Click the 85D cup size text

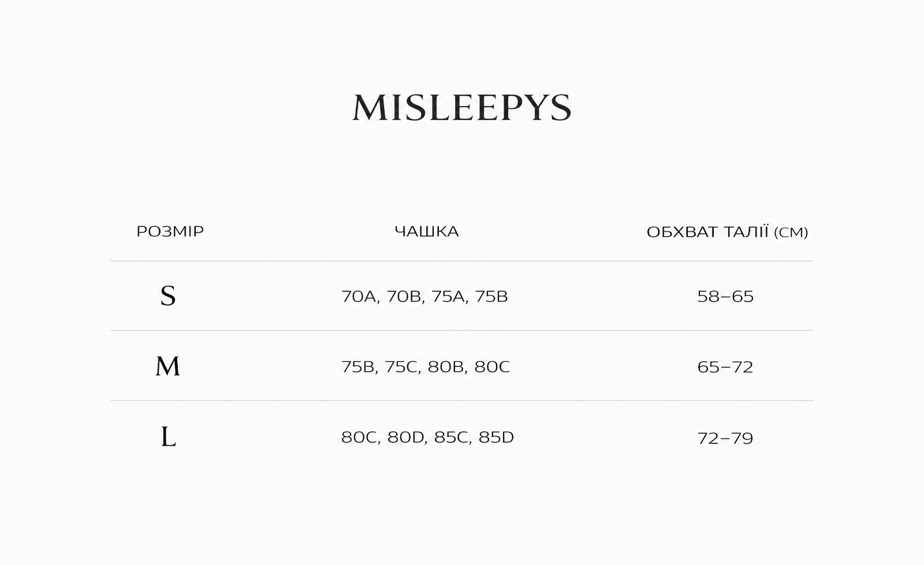pos(496,438)
